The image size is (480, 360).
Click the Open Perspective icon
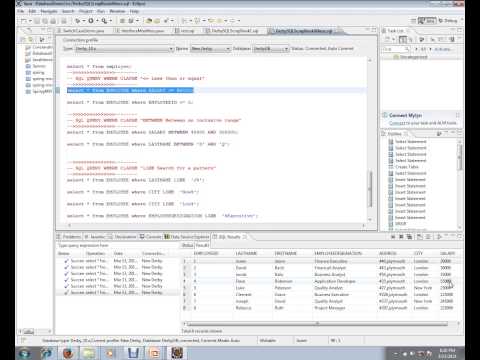point(413,21)
